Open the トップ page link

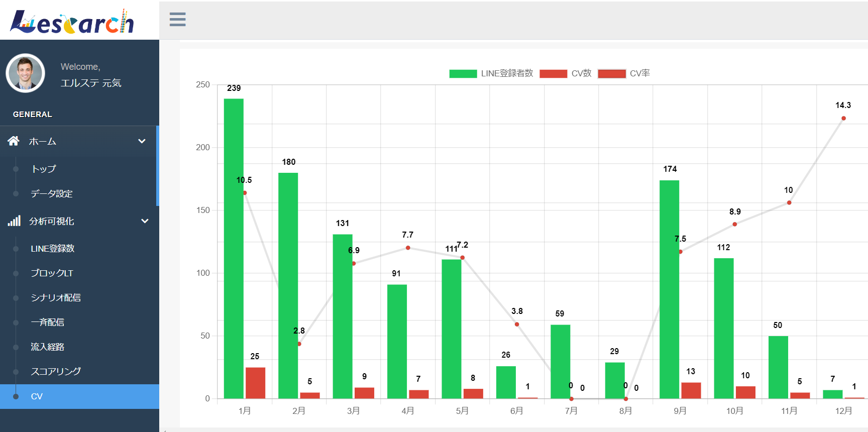44,169
